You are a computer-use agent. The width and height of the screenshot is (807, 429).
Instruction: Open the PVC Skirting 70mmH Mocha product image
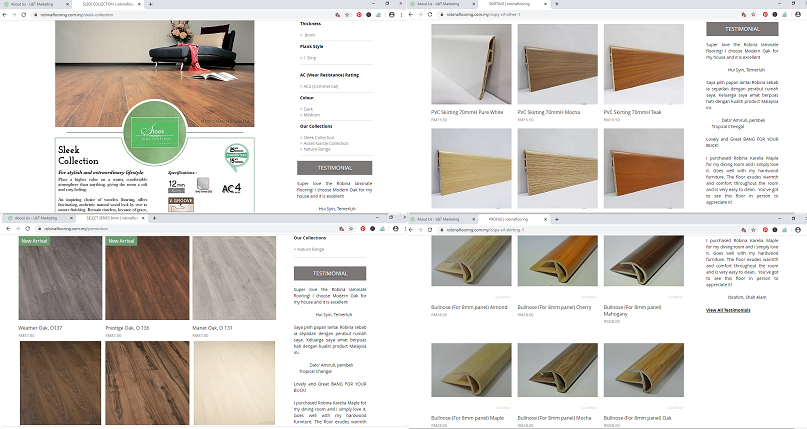click(557, 64)
